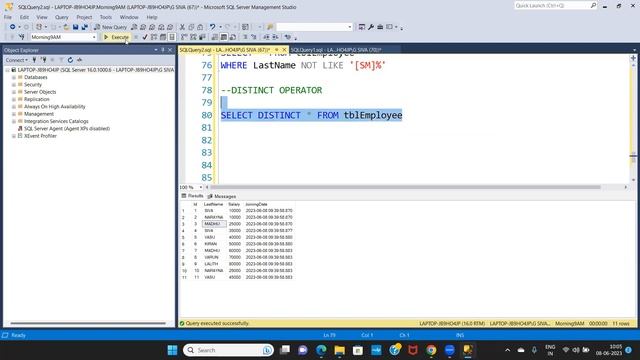The image size is (640, 360).
Task: Open the tab list dropdown at right of tabs
Action: coord(634,50)
